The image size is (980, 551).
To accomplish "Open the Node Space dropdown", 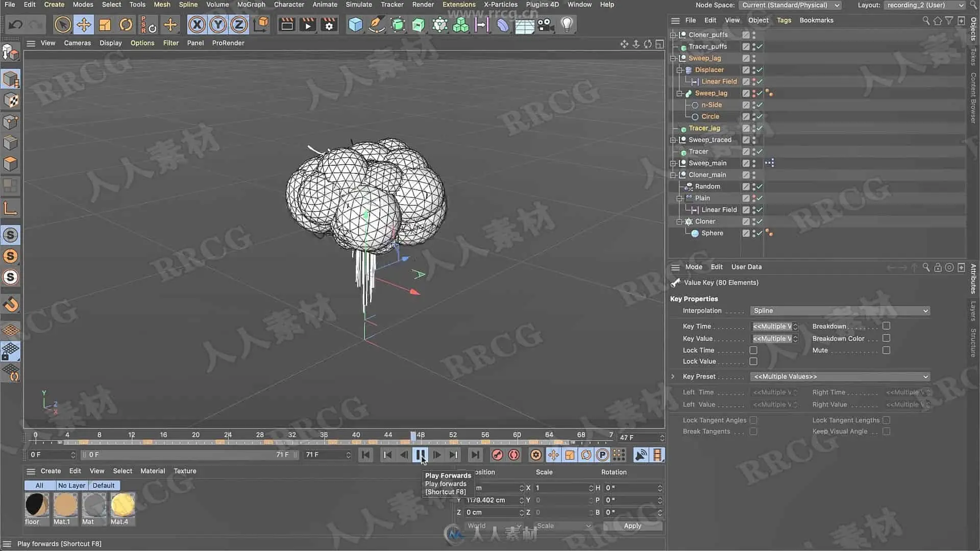I will [790, 5].
